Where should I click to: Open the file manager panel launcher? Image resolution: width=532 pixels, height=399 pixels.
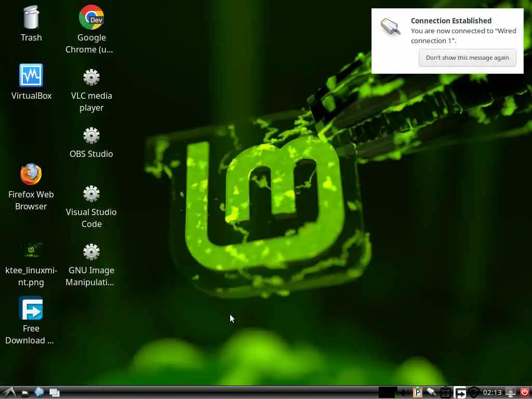[25, 393]
